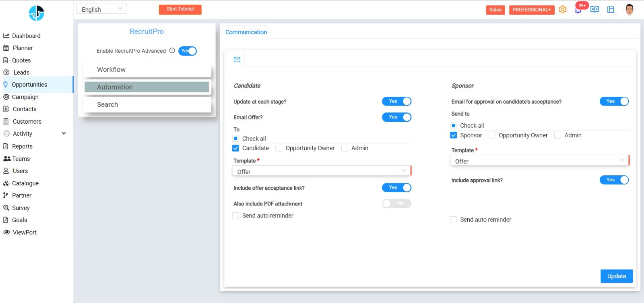
Task: Click the Customers building icon
Action: click(6, 122)
